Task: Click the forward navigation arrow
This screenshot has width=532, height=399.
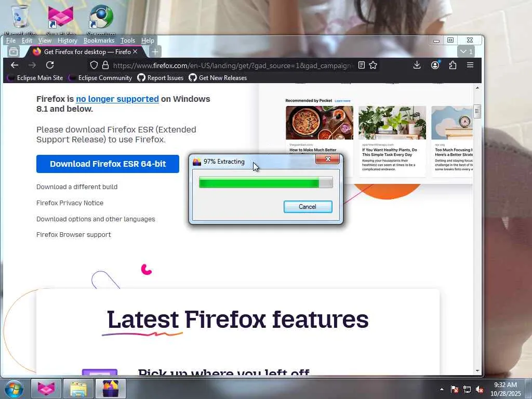Action: coord(32,65)
